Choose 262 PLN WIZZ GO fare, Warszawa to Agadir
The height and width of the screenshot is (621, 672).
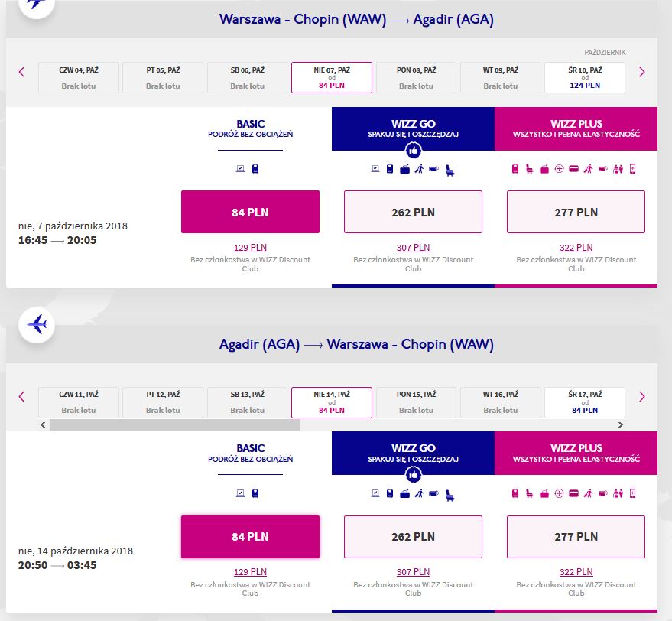coord(413,212)
